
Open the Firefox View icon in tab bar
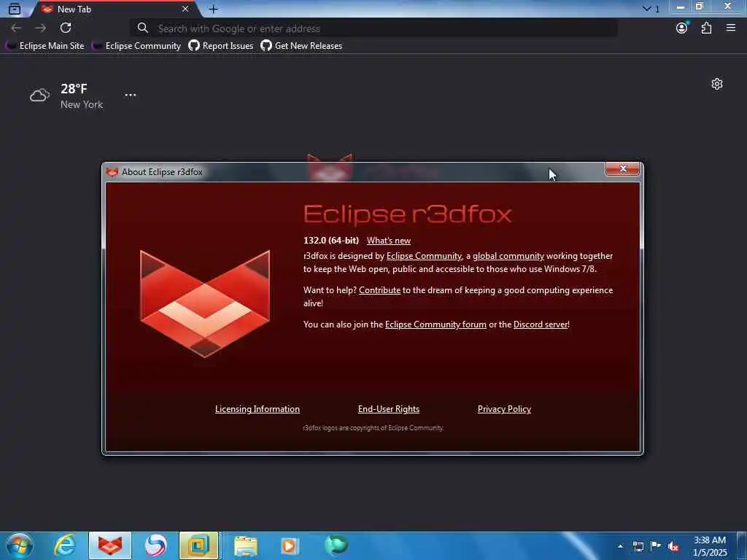[x=15, y=9]
